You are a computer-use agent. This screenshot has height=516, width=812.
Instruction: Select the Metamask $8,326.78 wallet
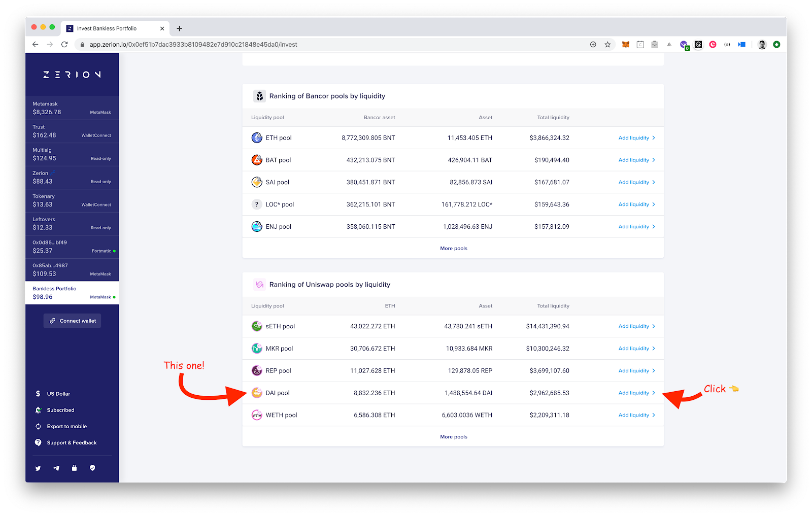[x=72, y=108]
